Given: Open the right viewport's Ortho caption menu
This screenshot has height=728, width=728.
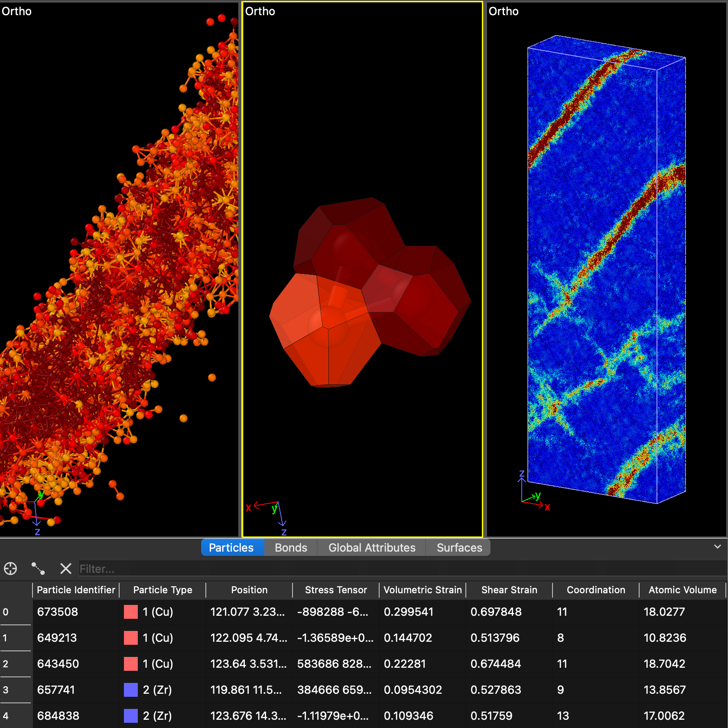Looking at the screenshot, I should coord(504,11).
